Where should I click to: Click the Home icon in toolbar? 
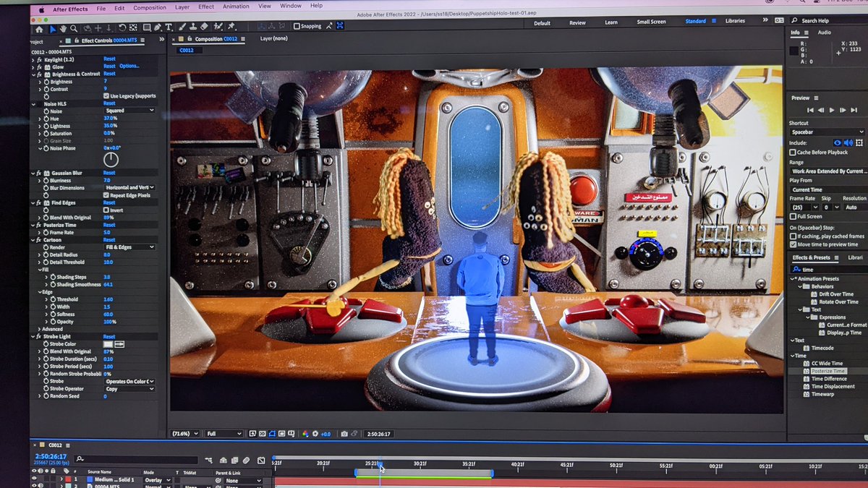[39, 30]
